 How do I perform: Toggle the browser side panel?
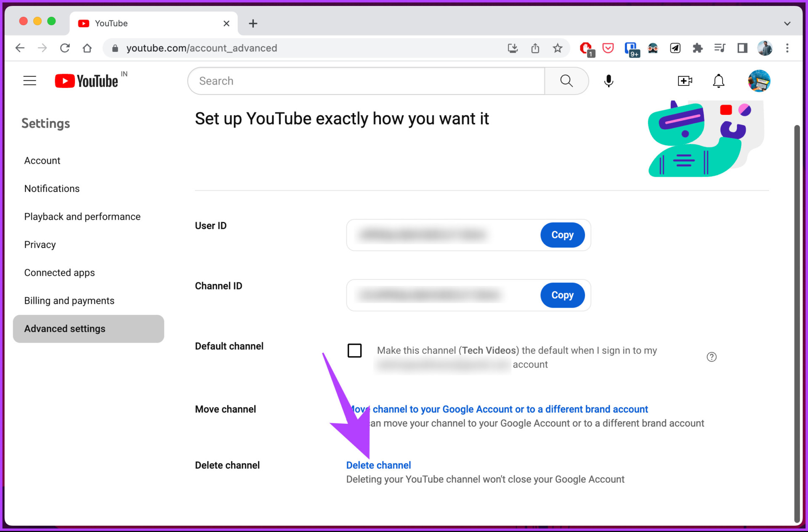[x=742, y=48]
